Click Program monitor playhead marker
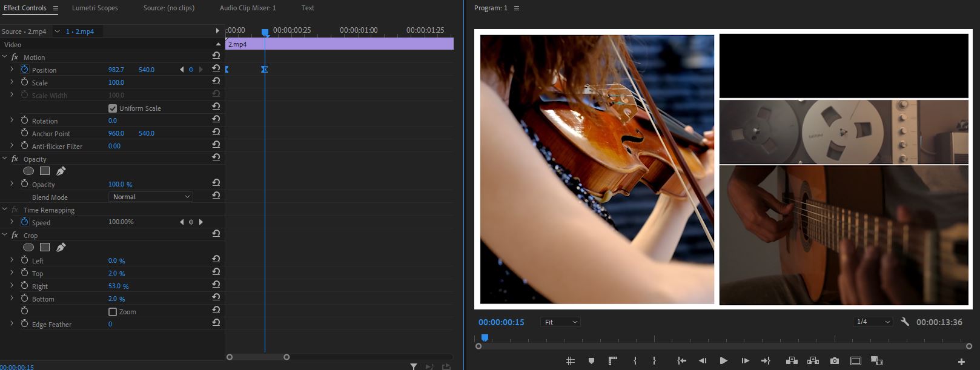 tap(485, 337)
